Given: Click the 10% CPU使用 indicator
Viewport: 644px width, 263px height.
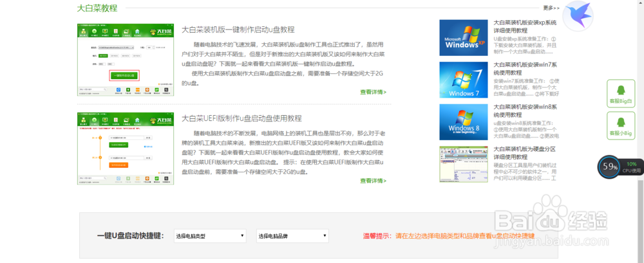Looking at the screenshot, I should [631, 167].
